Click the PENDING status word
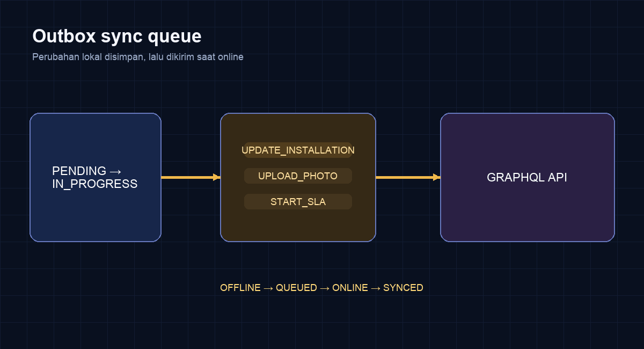 [79, 171]
